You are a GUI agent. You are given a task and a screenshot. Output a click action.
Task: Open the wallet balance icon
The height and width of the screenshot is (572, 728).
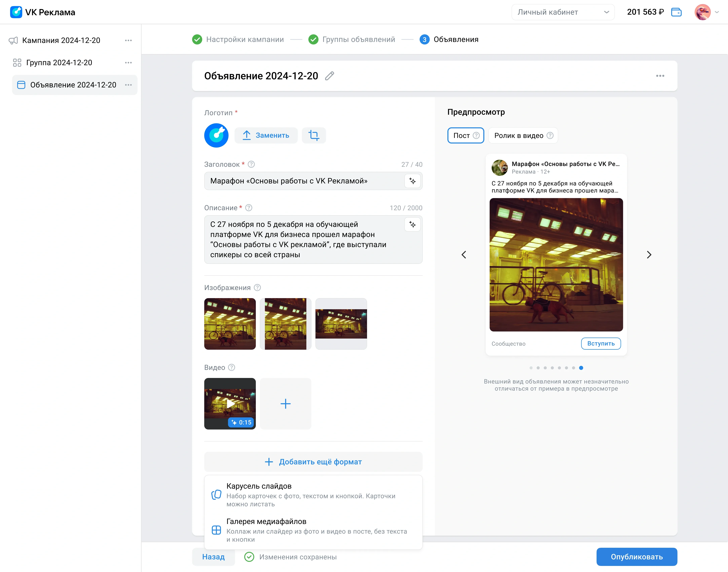[x=676, y=12]
